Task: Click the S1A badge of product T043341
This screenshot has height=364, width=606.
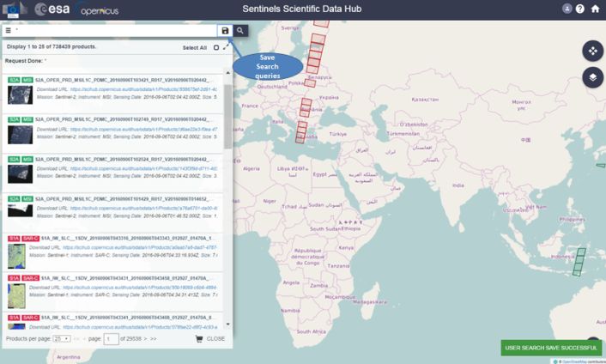Action: point(14,318)
